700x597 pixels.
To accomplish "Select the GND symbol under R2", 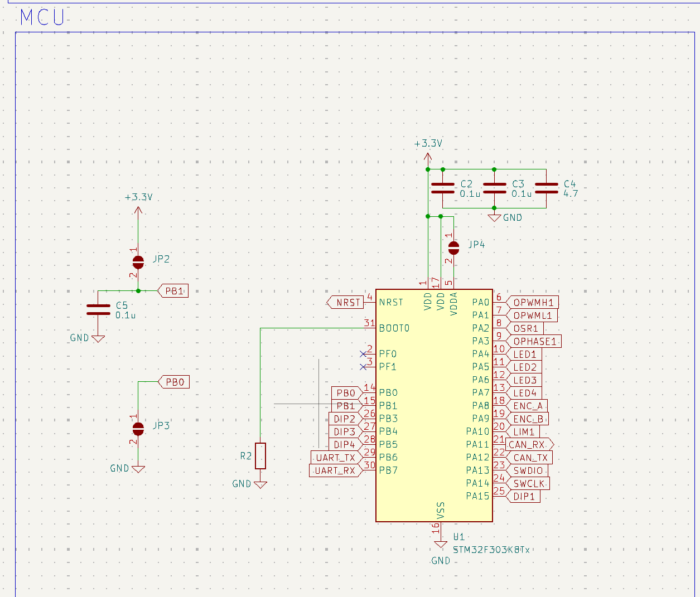I will point(260,484).
